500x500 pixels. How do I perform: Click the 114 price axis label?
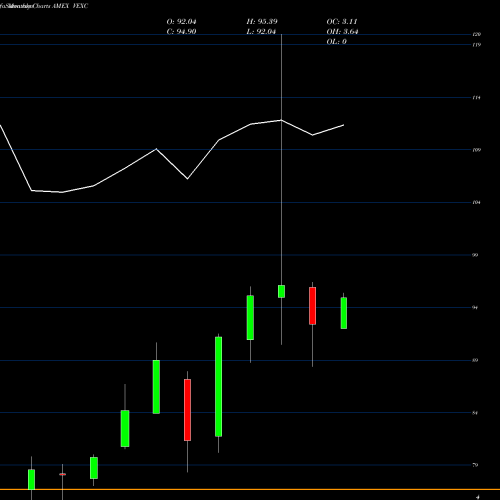pyautogui.click(x=477, y=98)
